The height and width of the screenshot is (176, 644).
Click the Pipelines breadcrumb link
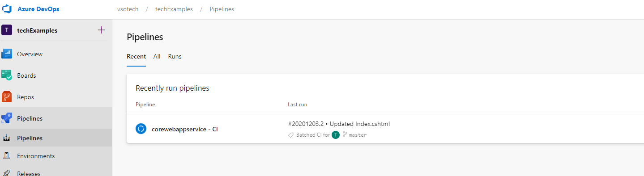(x=222, y=9)
